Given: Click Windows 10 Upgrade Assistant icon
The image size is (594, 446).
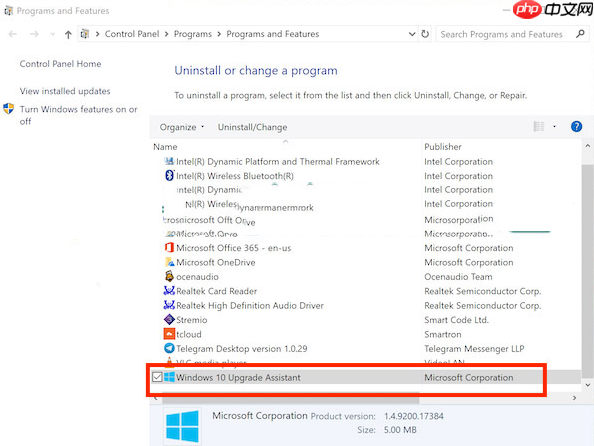Looking at the screenshot, I should click(169, 377).
